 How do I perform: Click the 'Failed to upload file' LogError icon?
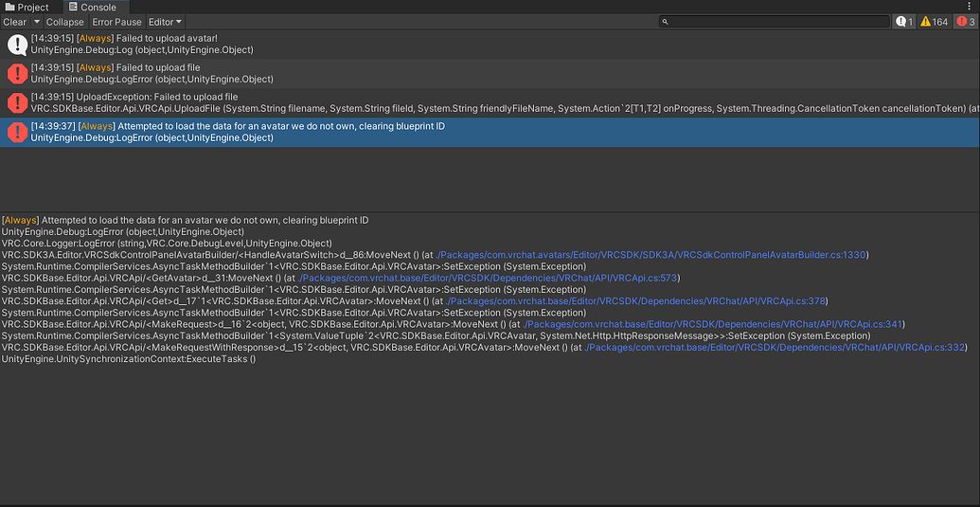click(17, 74)
